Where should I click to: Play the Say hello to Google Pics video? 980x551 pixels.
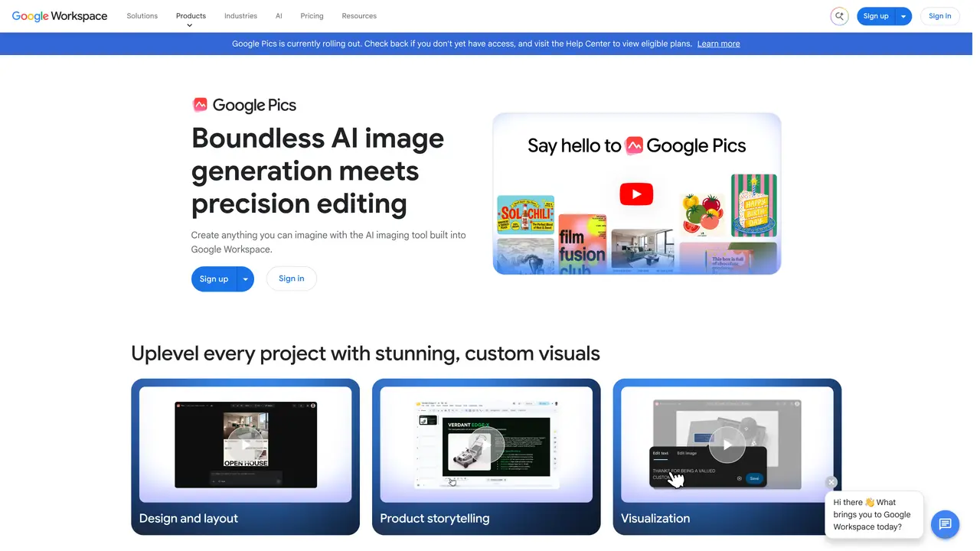pos(636,194)
